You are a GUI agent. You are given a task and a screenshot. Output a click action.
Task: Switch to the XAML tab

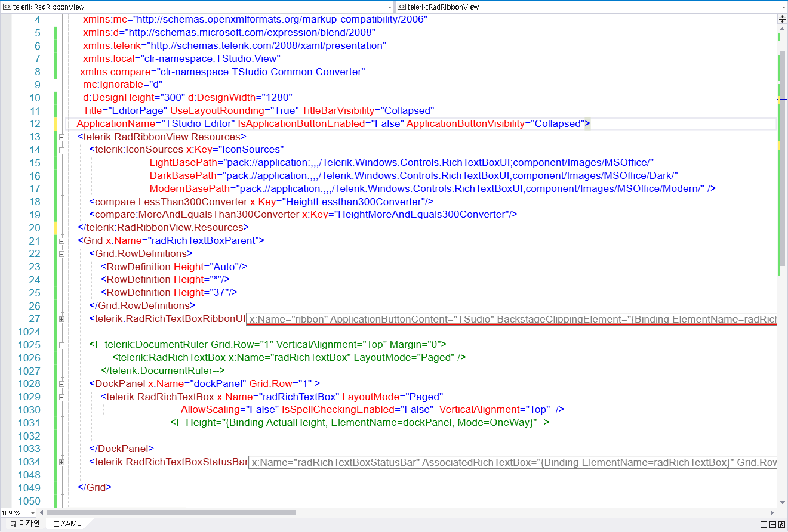[67, 524]
